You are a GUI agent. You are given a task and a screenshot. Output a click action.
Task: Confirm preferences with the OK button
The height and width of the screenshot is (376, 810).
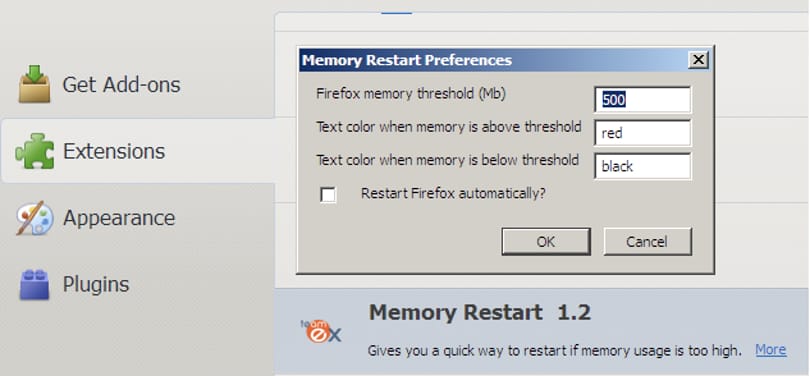[546, 241]
